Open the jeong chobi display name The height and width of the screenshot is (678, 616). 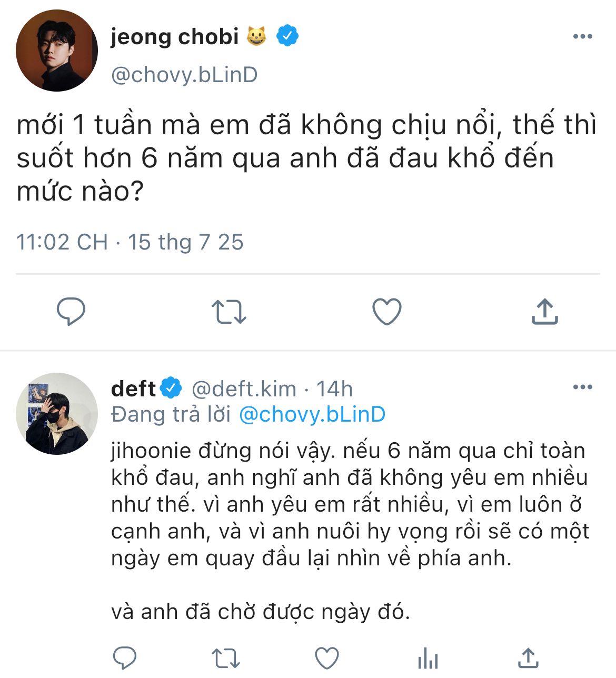tap(174, 37)
